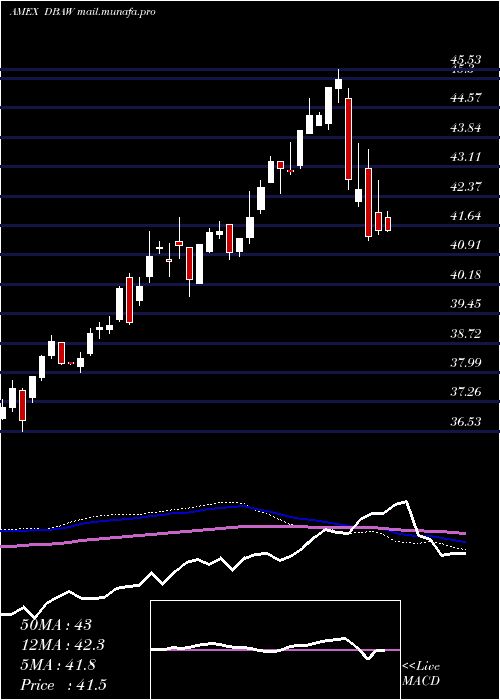This screenshot has width=500, height=700.
Task: Click inside the MACD chart box
Action: 275,650
